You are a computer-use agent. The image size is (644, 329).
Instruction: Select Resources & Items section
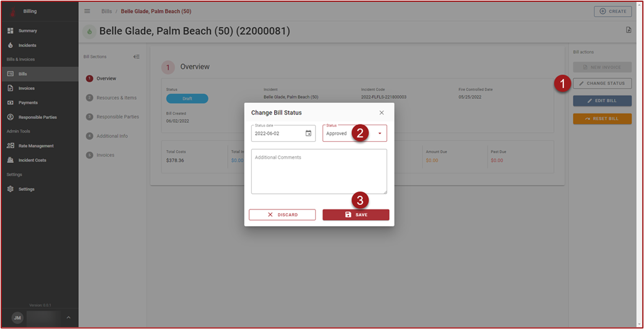click(116, 98)
